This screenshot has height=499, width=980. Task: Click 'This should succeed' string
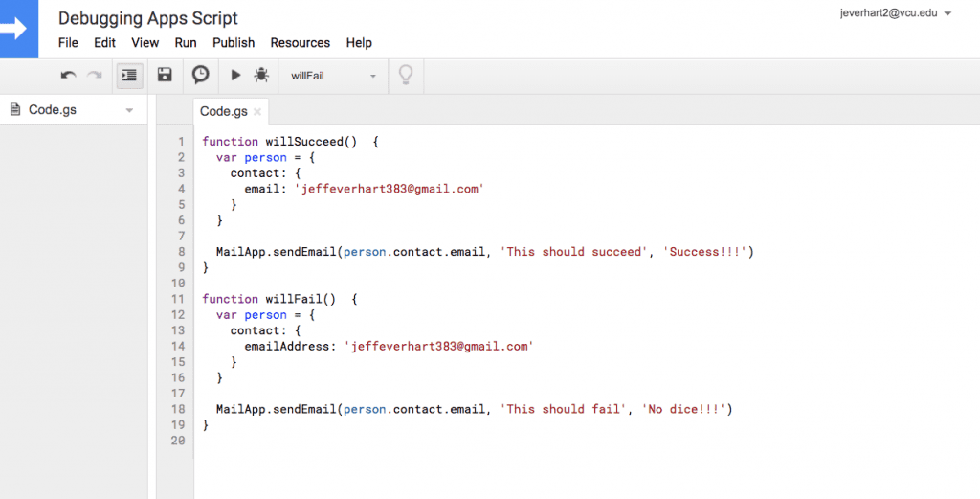[574, 251]
